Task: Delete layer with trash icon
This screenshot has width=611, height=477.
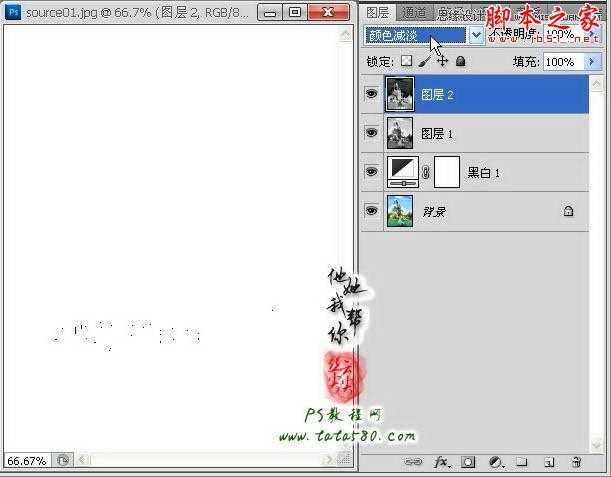Action: pos(576,462)
